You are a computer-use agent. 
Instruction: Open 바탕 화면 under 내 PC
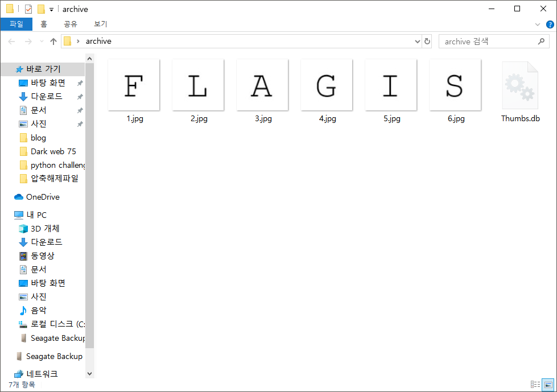click(x=48, y=283)
